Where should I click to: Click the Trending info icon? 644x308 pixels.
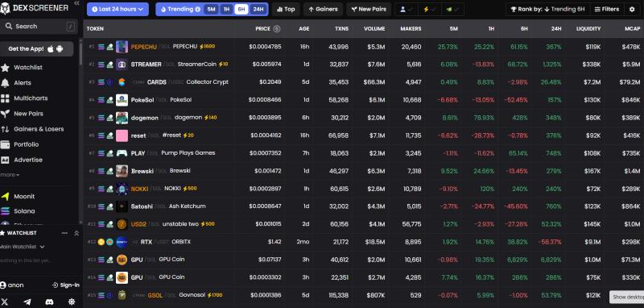click(x=198, y=9)
